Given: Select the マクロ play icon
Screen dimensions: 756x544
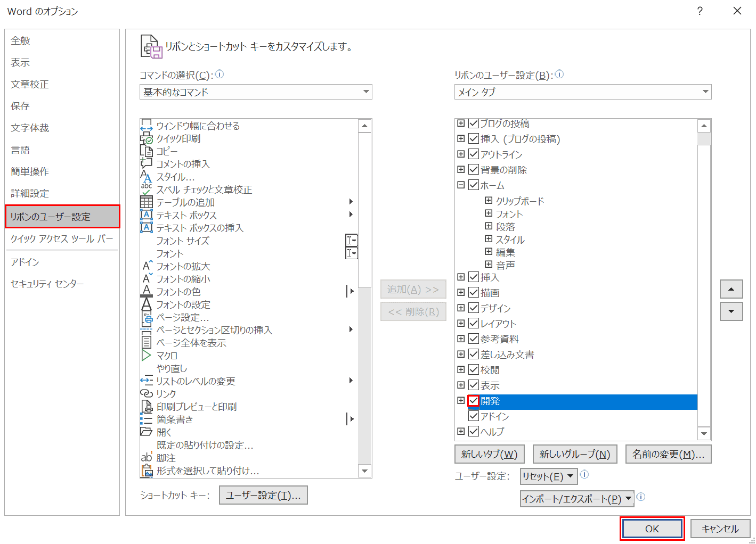Looking at the screenshot, I should point(147,356).
